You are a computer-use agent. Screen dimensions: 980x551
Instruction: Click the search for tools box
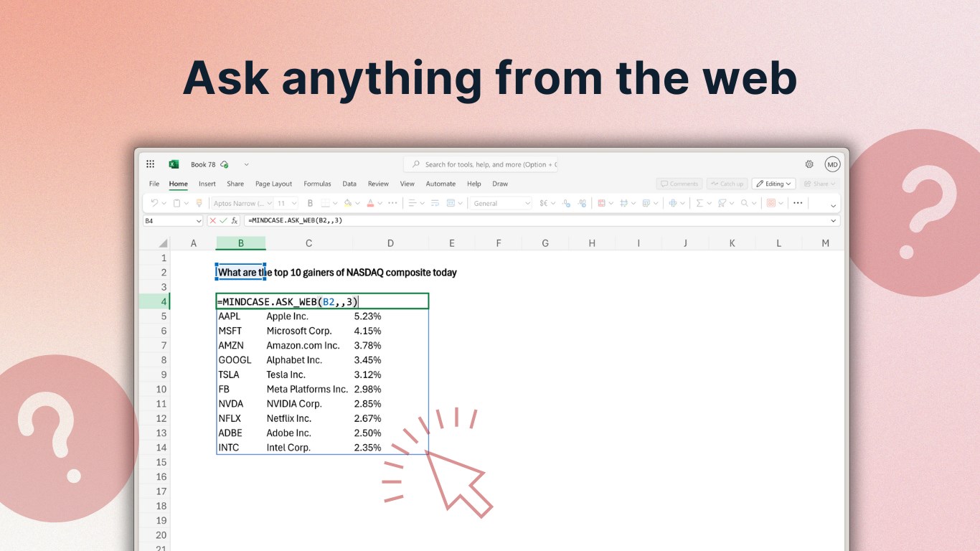(x=480, y=164)
